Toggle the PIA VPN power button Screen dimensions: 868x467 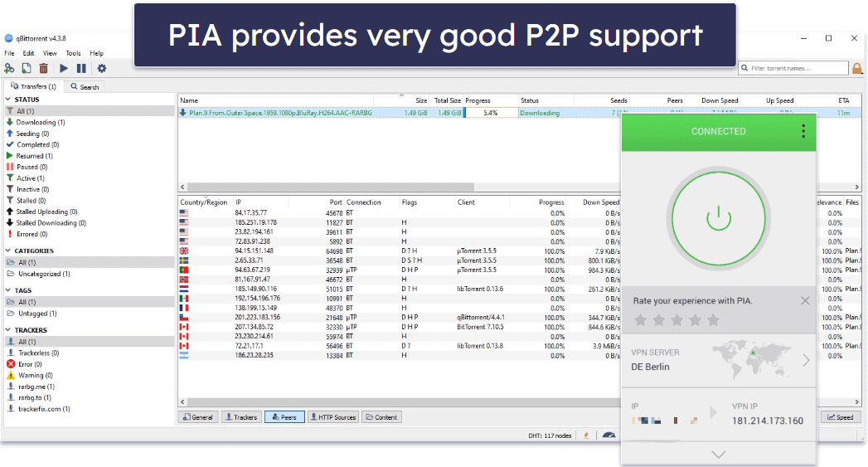pyautogui.click(x=719, y=219)
